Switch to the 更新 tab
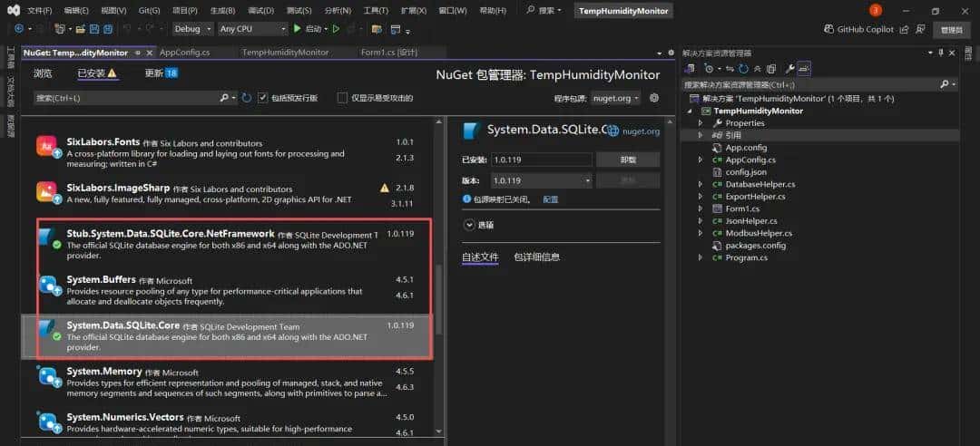980x446 pixels. pyautogui.click(x=162, y=73)
